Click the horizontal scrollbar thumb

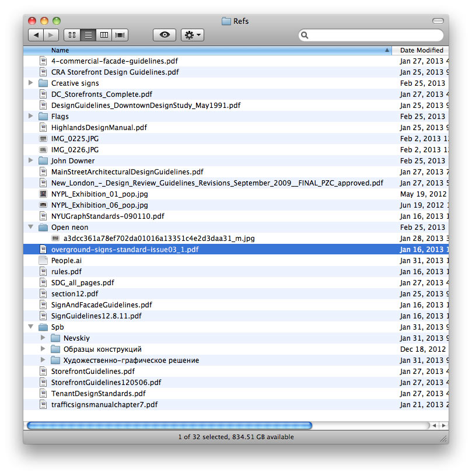[x=169, y=426]
